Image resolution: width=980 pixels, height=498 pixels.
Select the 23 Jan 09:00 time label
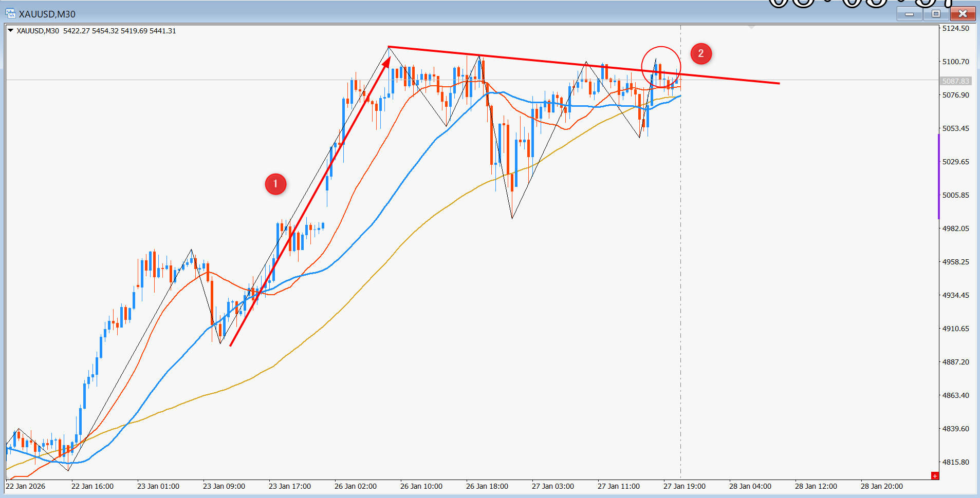[x=224, y=486]
